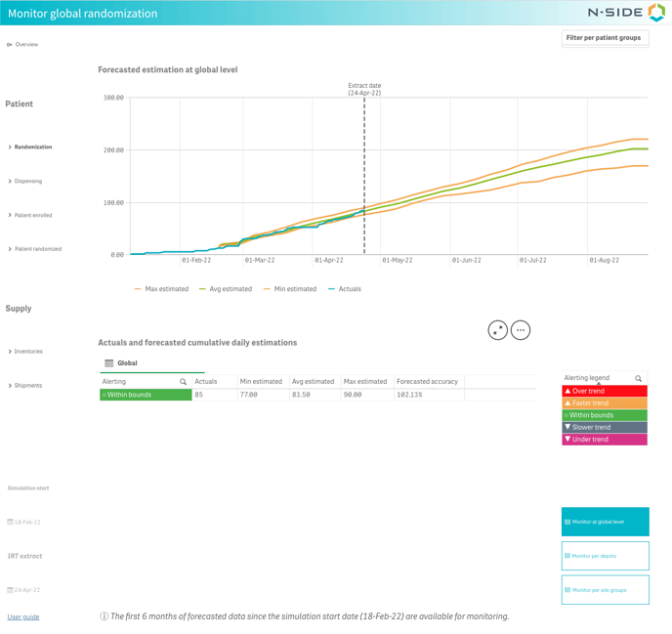Click the green Within bounds table cell
Screen dimensions: 672x634
(x=146, y=395)
